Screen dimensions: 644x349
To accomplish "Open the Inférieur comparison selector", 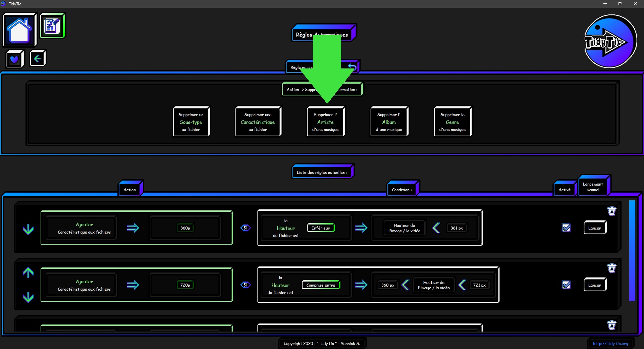I will (321, 228).
